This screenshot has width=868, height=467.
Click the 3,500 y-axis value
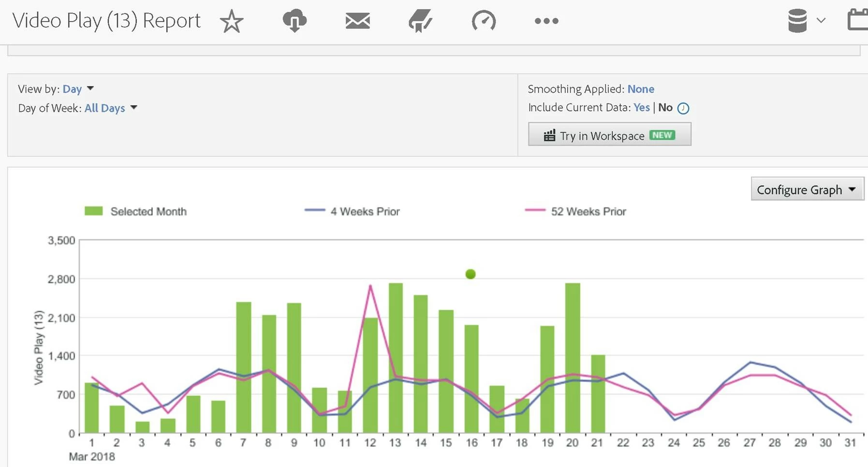coord(61,240)
